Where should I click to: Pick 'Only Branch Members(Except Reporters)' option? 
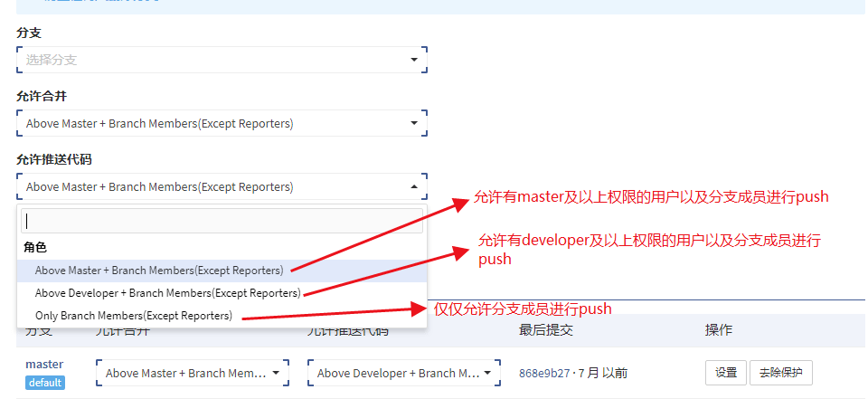tap(134, 316)
